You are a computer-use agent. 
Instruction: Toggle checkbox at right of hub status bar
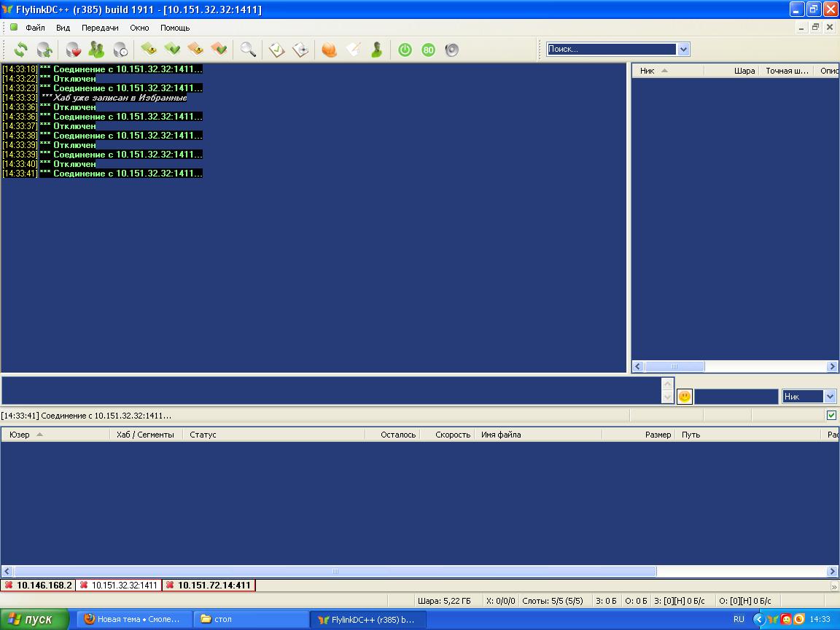tap(831, 415)
